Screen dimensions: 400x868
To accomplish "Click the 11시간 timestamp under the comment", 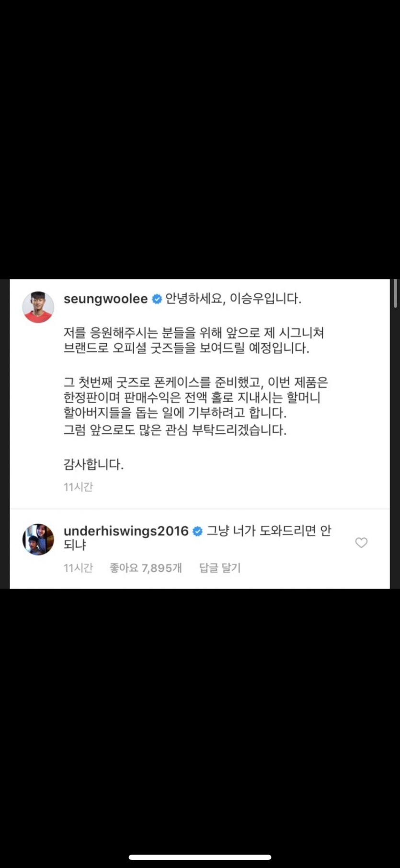I will tap(78, 568).
